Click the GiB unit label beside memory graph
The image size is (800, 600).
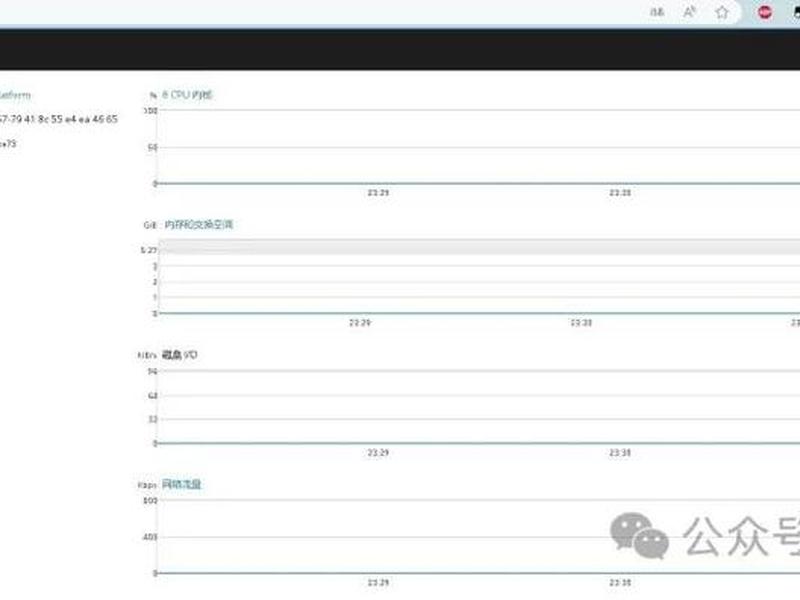tap(149, 225)
